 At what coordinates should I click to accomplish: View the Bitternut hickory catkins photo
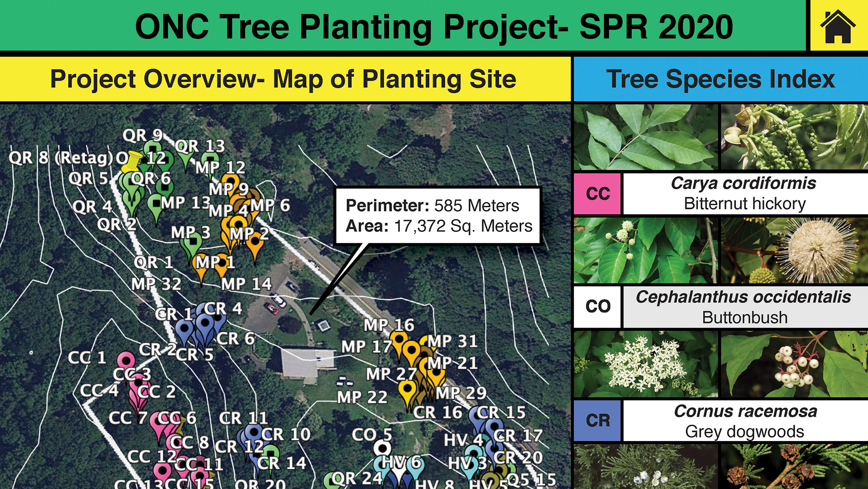[794, 137]
